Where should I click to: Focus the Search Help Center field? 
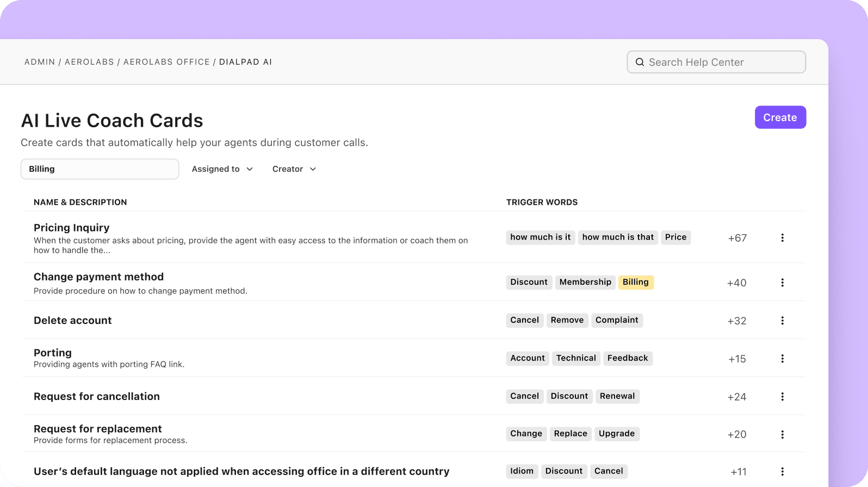pos(716,62)
